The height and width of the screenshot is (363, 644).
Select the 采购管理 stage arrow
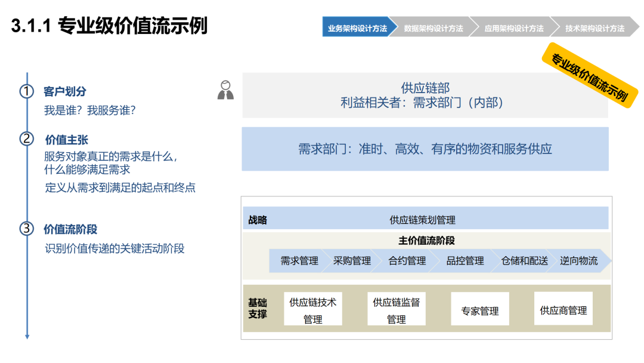pyautogui.click(x=352, y=261)
